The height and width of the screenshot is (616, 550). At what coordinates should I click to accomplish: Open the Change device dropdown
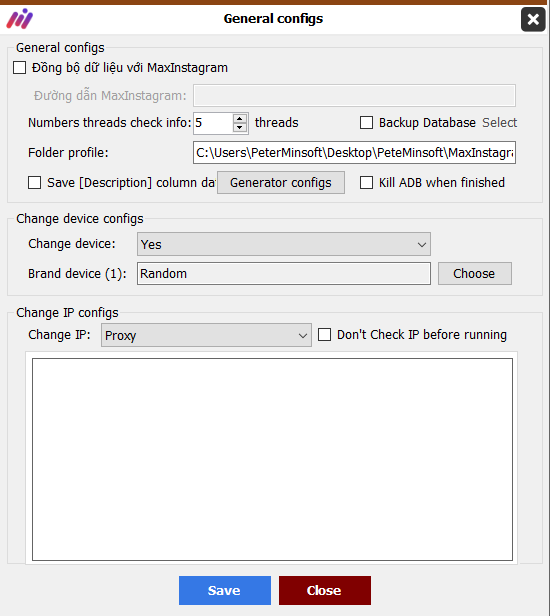[284, 244]
